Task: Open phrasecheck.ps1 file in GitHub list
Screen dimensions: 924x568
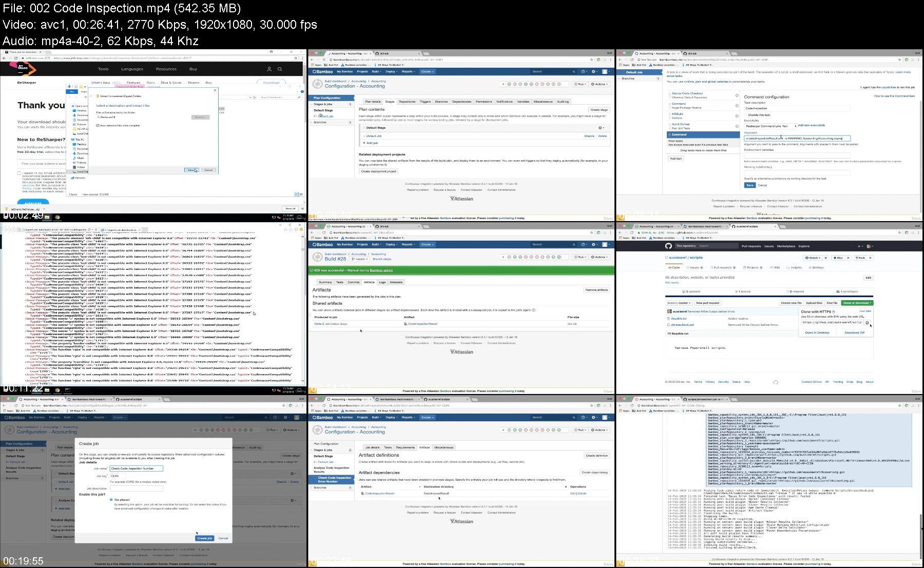Action: 683,325
